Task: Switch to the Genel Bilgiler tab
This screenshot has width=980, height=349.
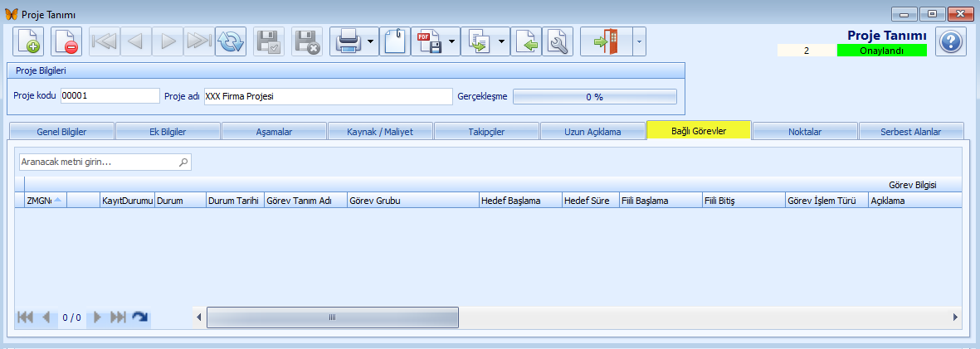Action: coord(62,131)
